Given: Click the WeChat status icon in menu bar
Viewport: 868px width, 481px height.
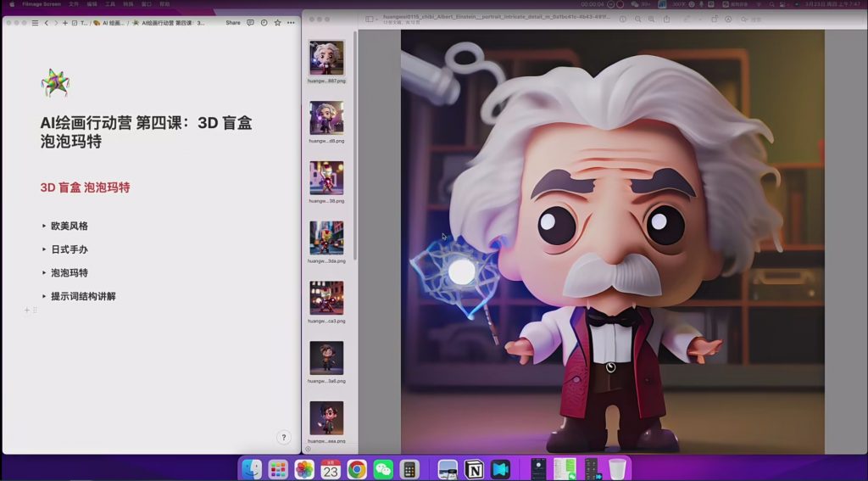Looking at the screenshot, I should point(635,4).
